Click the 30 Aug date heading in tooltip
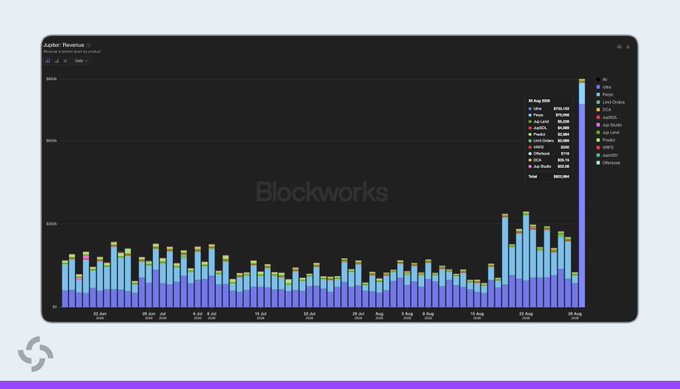 pyautogui.click(x=539, y=101)
